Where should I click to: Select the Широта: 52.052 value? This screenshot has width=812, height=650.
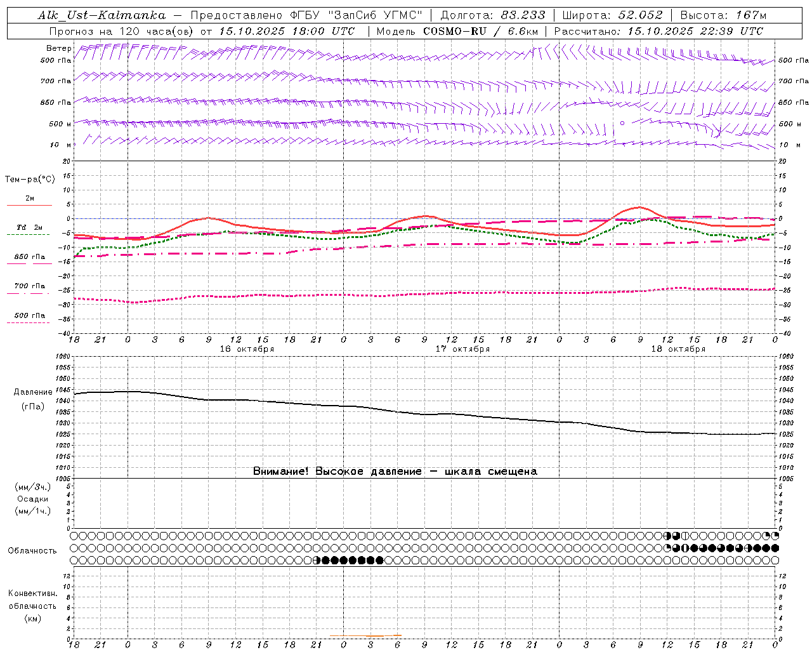[612, 15]
